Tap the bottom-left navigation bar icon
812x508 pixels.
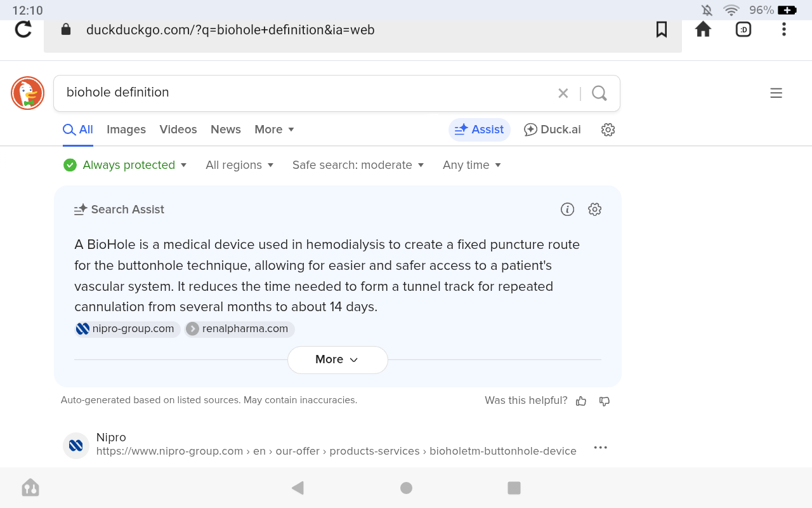point(30,488)
